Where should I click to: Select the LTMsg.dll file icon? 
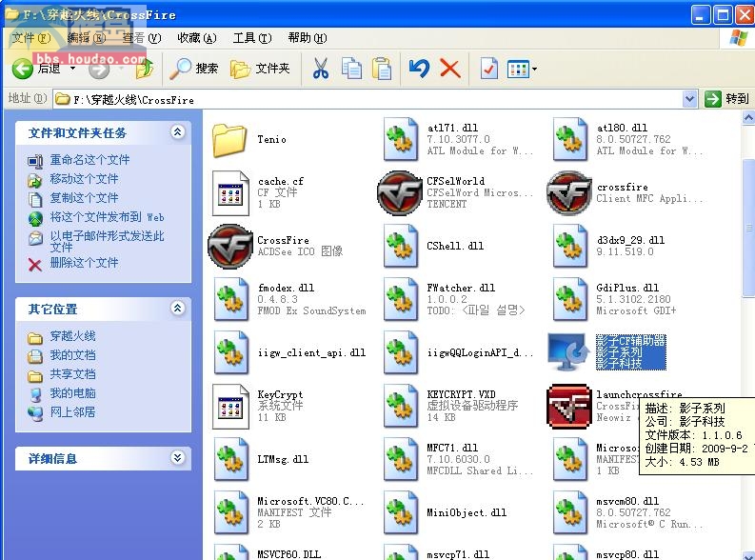pos(230,459)
